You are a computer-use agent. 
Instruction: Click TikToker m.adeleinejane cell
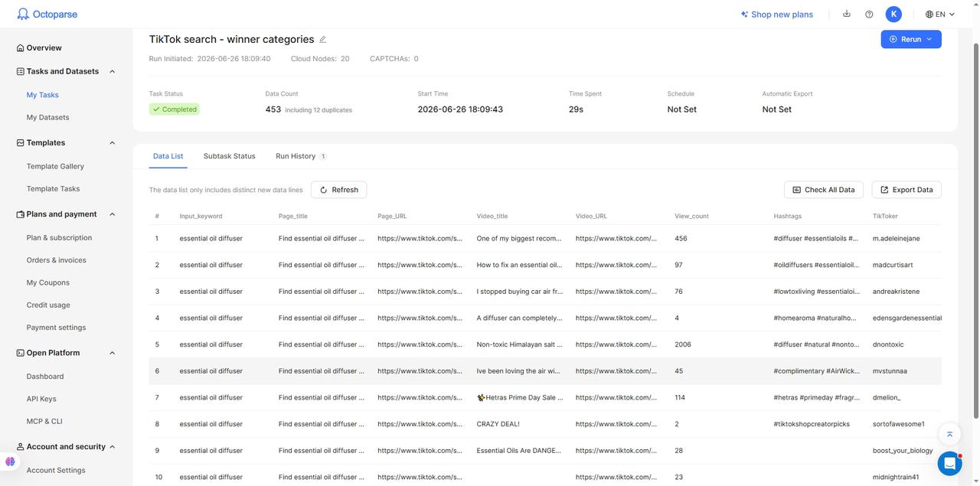(x=897, y=238)
